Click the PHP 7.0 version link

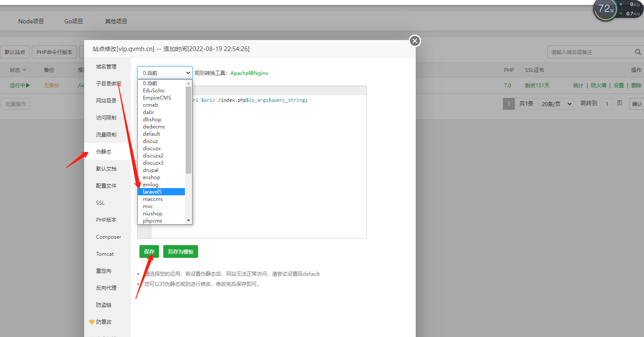(508, 86)
